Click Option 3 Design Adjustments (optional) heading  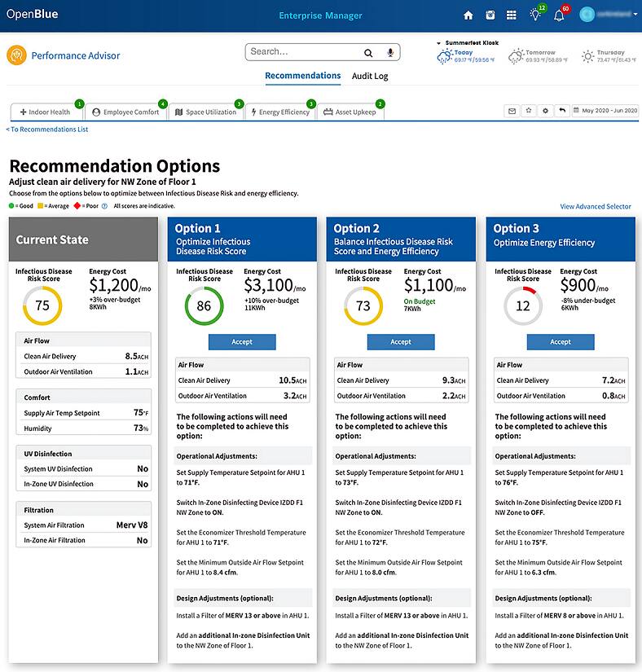click(x=543, y=599)
